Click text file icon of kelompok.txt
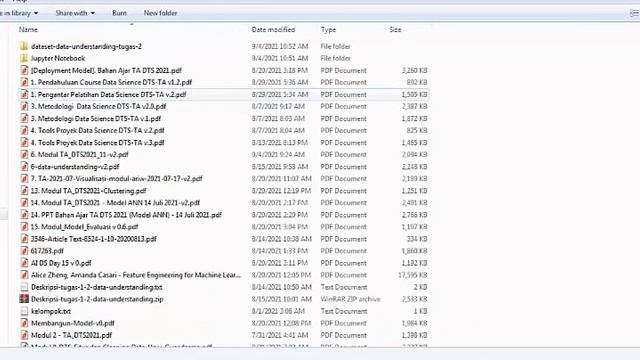Screen dimensions: 640x360 tap(24, 311)
